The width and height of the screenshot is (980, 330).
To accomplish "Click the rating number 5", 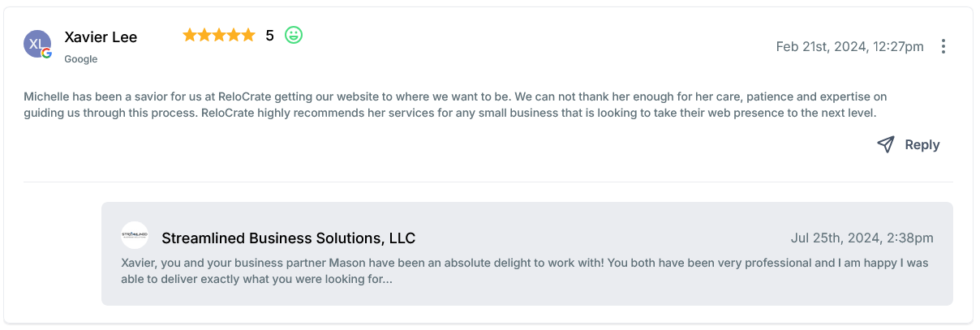I will [x=269, y=36].
